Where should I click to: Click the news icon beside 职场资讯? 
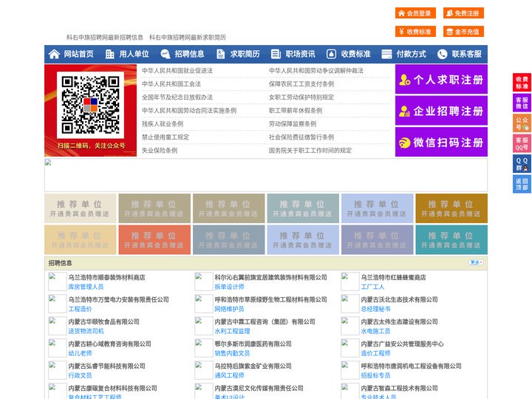(x=276, y=54)
